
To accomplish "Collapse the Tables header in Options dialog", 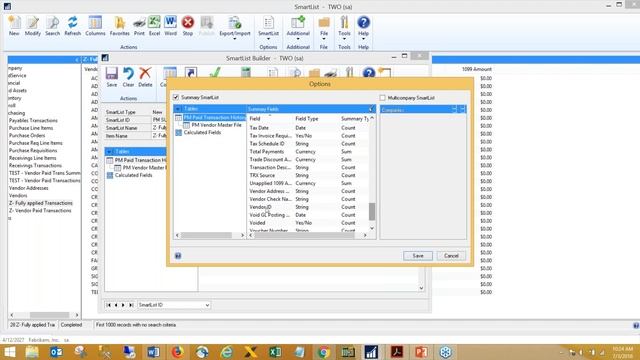I will (178, 109).
